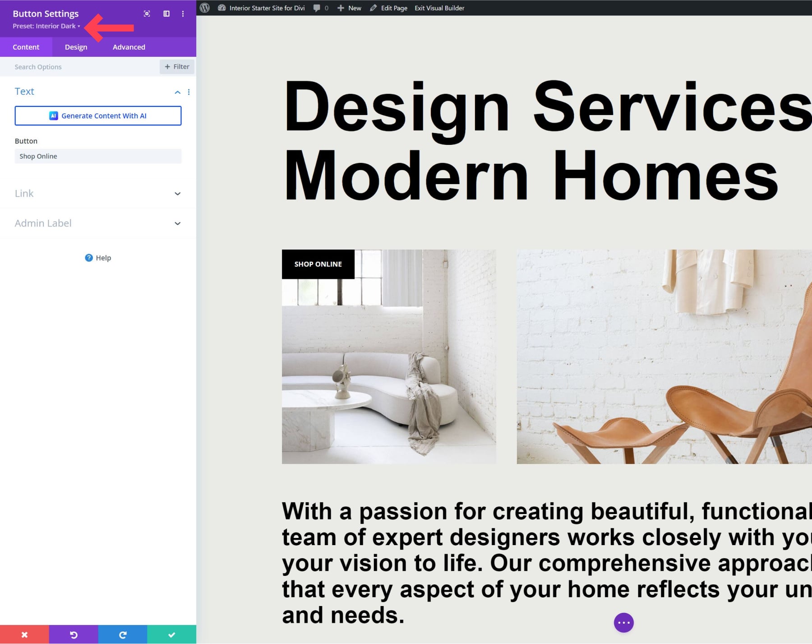Click the expand modal icon in Button Settings header
Image resolution: width=812 pixels, height=644 pixels.
point(147,14)
